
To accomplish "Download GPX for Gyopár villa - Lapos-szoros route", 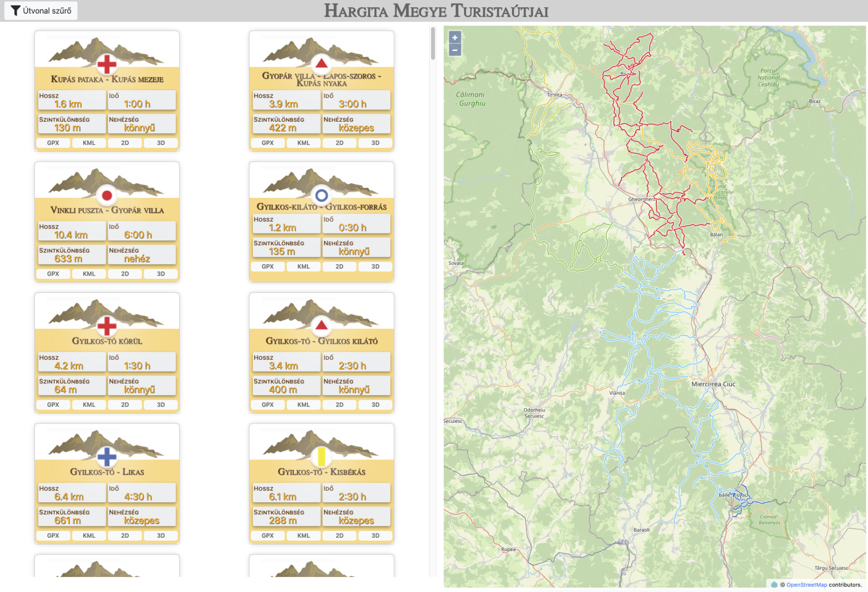I will coord(268,143).
